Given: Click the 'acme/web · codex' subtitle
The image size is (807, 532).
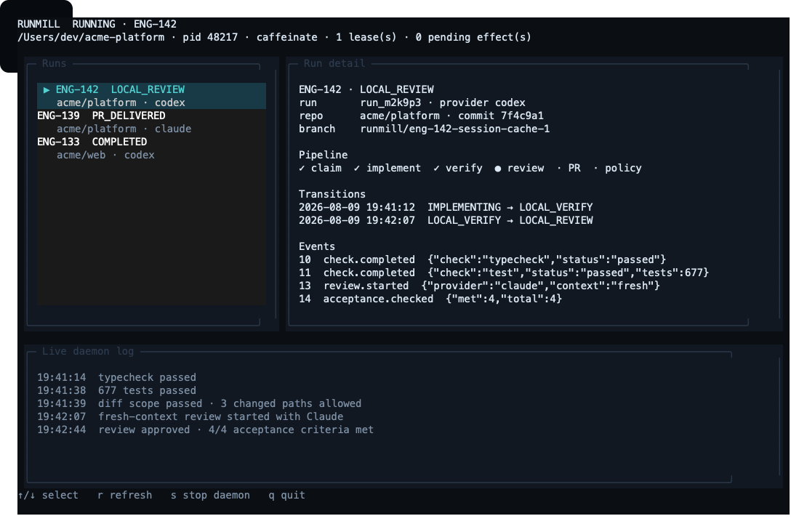Looking at the screenshot, I should (105, 155).
